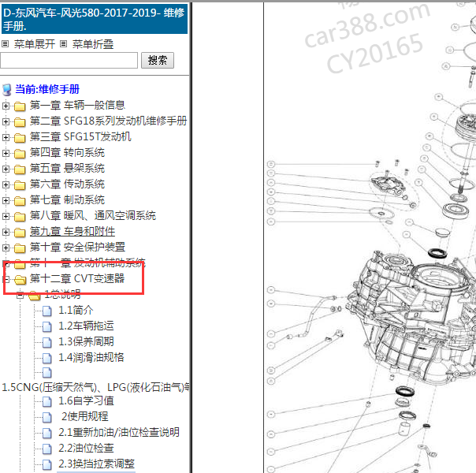Open the 1.6自学习值 page
This screenshot has width=476, height=473.
point(86,401)
